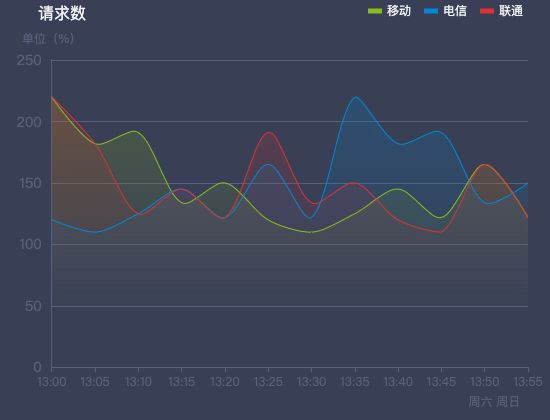
Task: Click the green 移动 legend color swatch
Action: [375, 11]
